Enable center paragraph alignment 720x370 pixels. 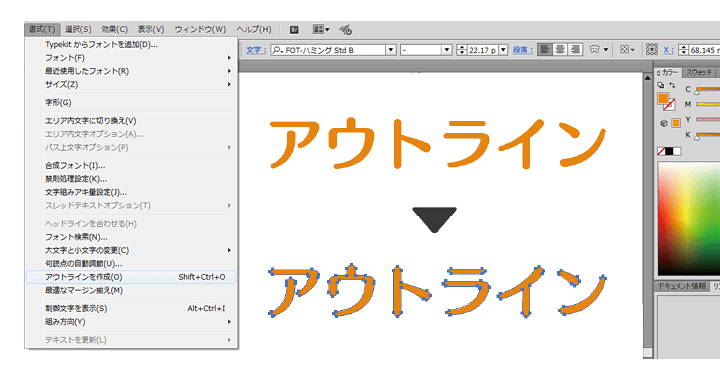click(560, 50)
